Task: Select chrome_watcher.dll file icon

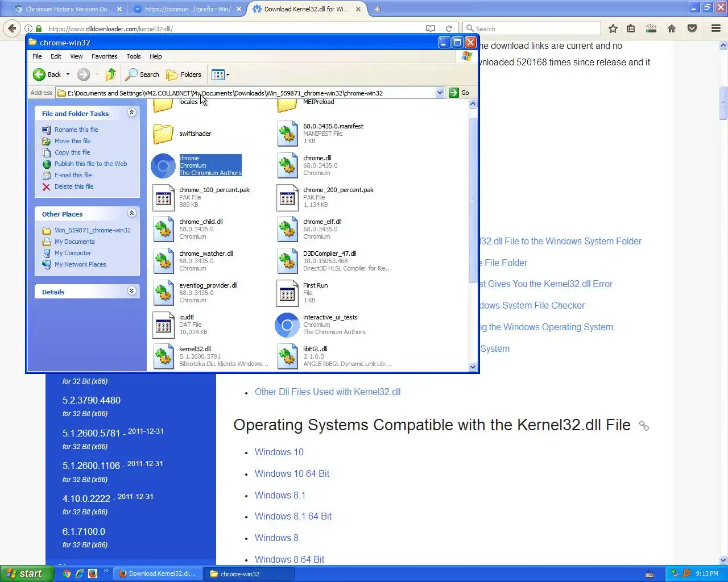Action: tap(163, 261)
